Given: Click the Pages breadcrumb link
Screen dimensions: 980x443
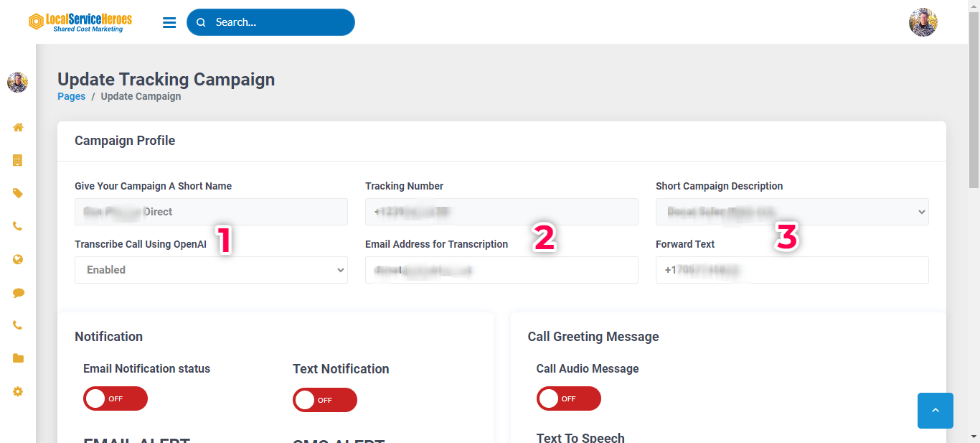Looking at the screenshot, I should (71, 96).
